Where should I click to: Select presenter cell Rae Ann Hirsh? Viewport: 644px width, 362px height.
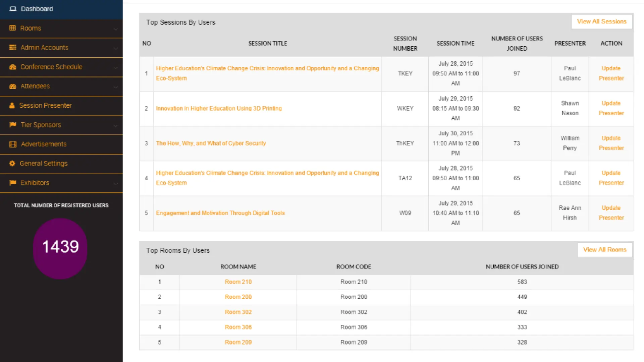coord(570,213)
